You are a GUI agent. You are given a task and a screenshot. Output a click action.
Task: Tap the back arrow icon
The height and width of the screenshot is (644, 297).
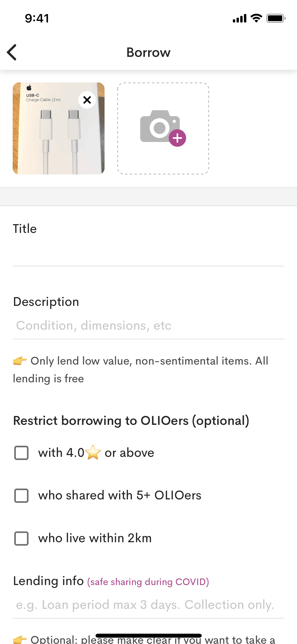click(12, 52)
